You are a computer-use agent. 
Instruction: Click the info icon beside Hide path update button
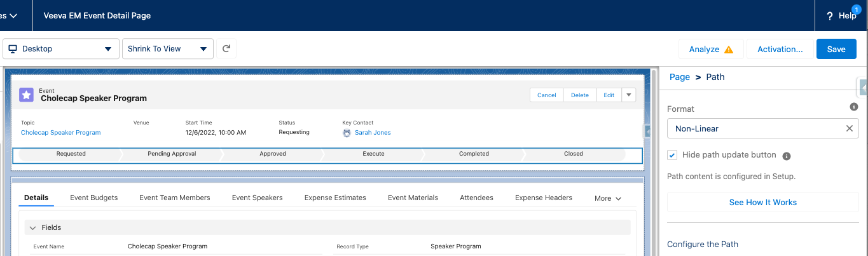click(787, 156)
